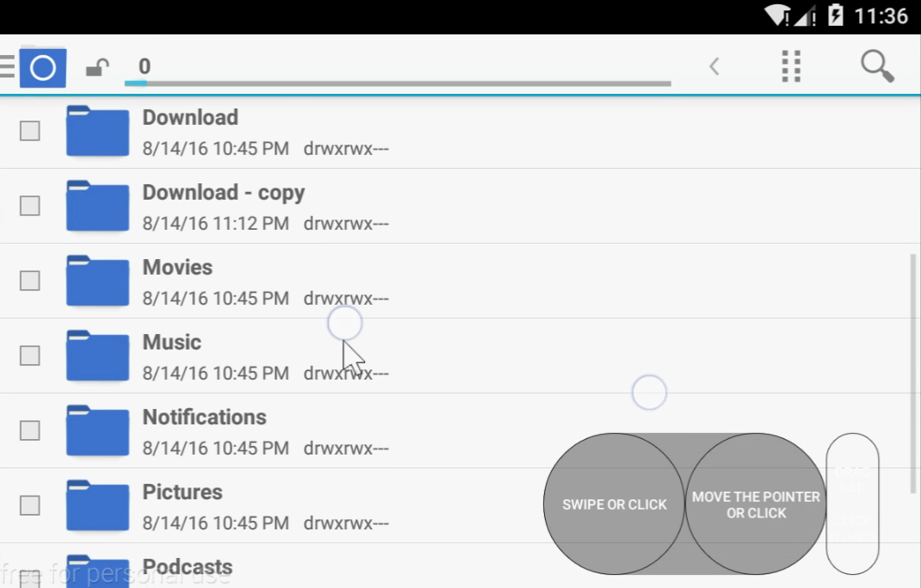Click MOVE THE POINTER OR CLICK button
This screenshot has width=921, height=588.
(x=756, y=504)
